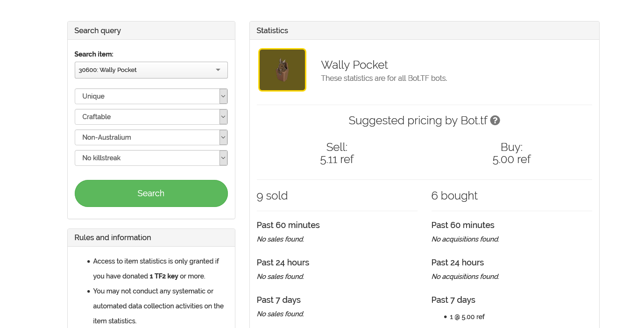This screenshot has height=328, width=644.
Task: Click the 1 @ 5.00 ref entry
Action: [x=467, y=317]
